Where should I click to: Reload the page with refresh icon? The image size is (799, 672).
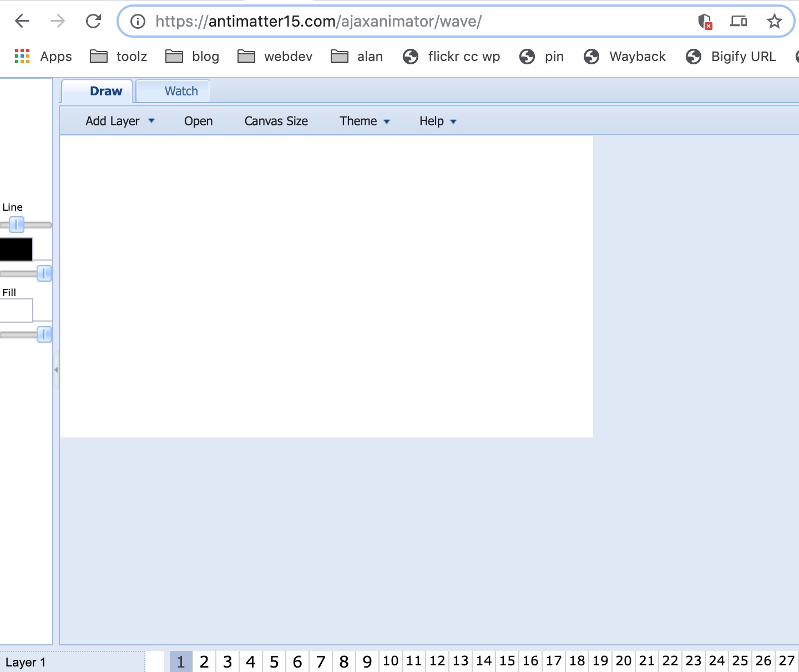click(93, 21)
